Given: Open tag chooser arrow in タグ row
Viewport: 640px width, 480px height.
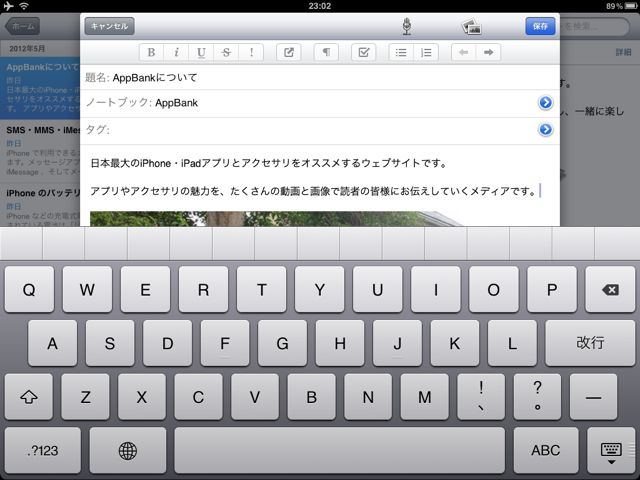Looking at the screenshot, I should 546,129.
